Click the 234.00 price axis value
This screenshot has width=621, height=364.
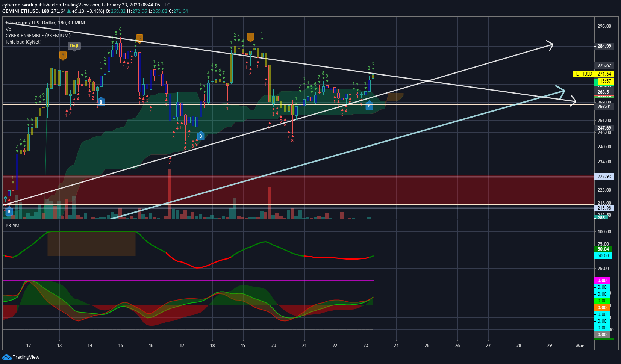[x=604, y=162]
